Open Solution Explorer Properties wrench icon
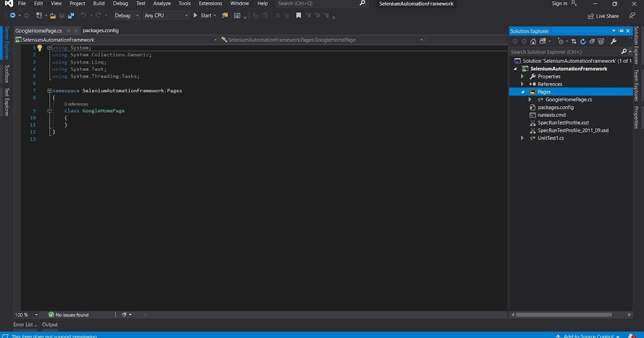This screenshot has height=338, width=644. click(613, 41)
